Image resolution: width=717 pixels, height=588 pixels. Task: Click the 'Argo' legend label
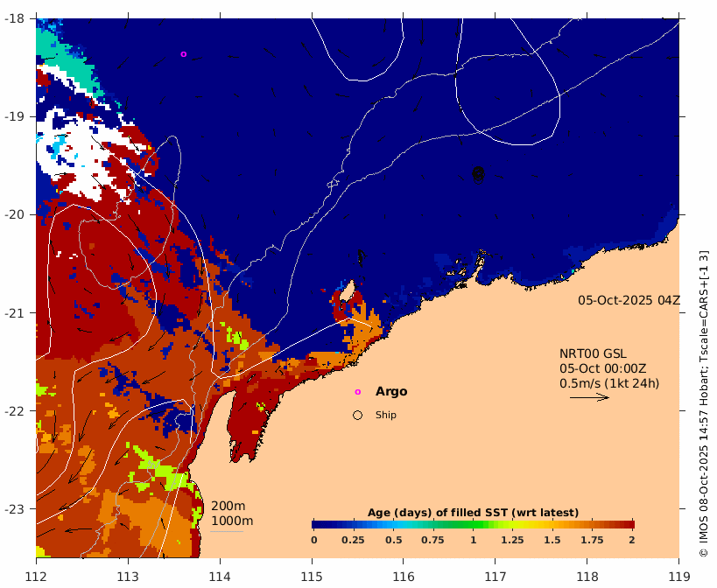(391, 391)
